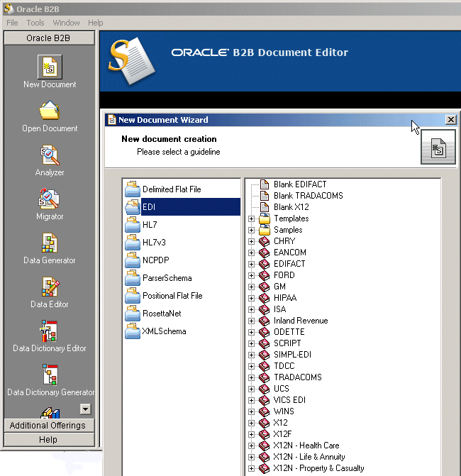
Task: Open the File menu
Action: pyautogui.click(x=12, y=23)
